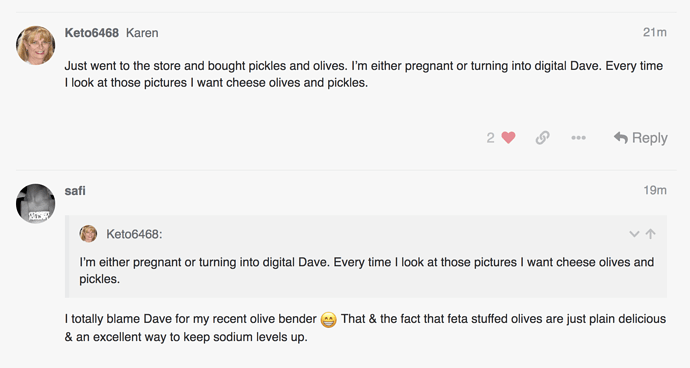This screenshot has width=690, height=368.
Task: Open the 19m post timestamp
Action: [655, 190]
